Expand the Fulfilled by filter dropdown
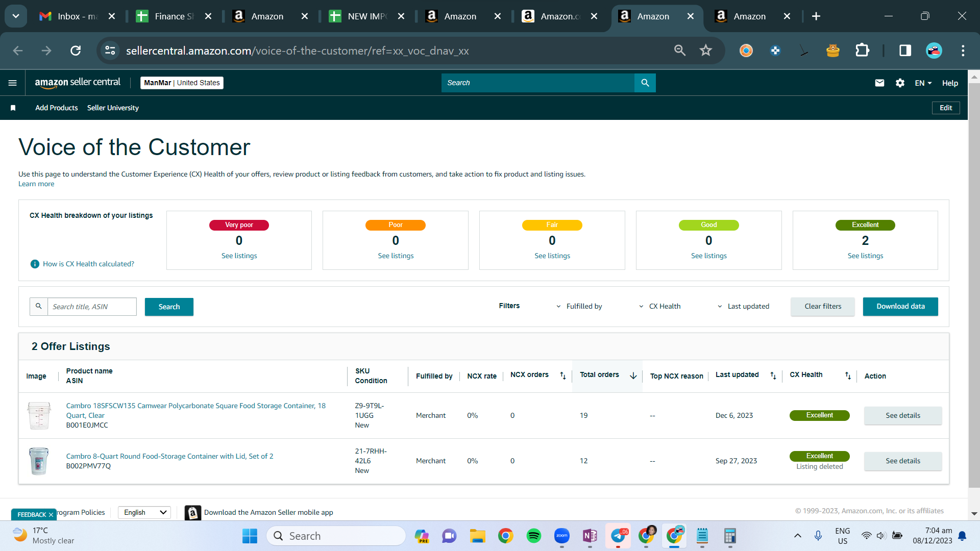Viewport: 980px width, 551px height. (x=579, y=306)
